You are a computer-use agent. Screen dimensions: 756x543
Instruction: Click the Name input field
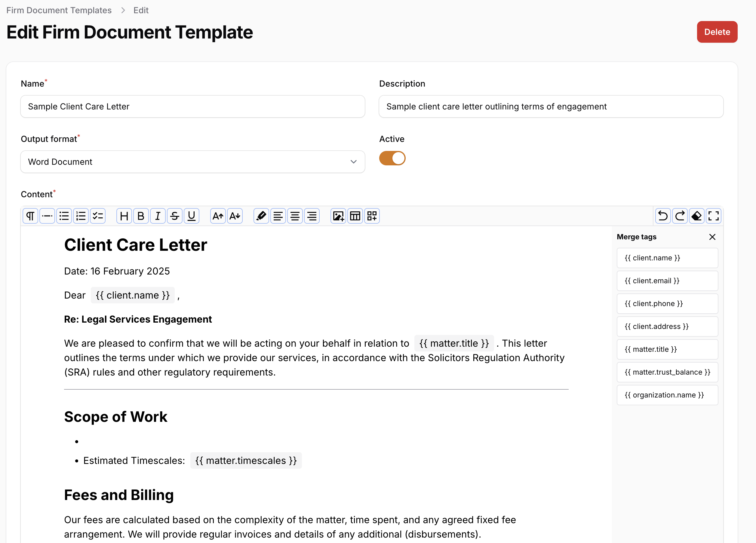pos(192,106)
